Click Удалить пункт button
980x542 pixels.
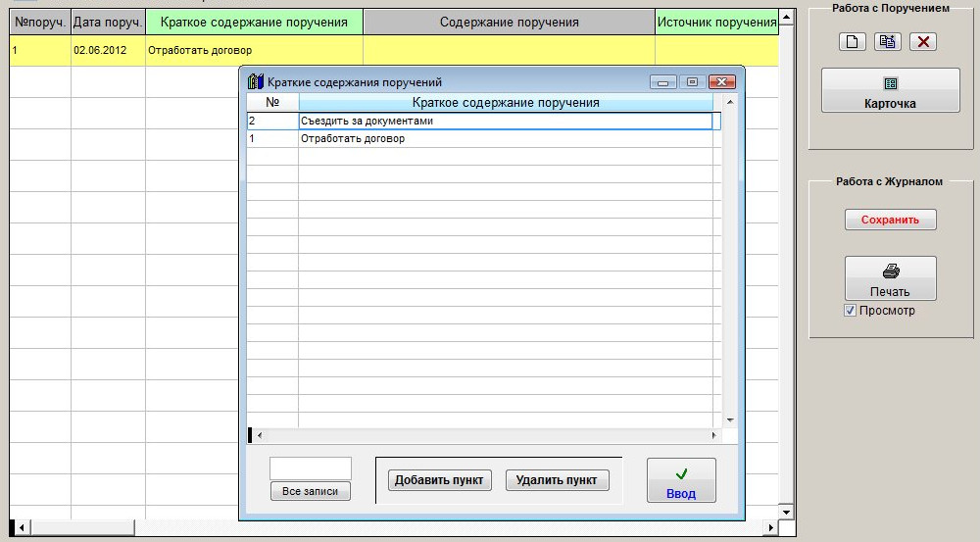(x=557, y=480)
